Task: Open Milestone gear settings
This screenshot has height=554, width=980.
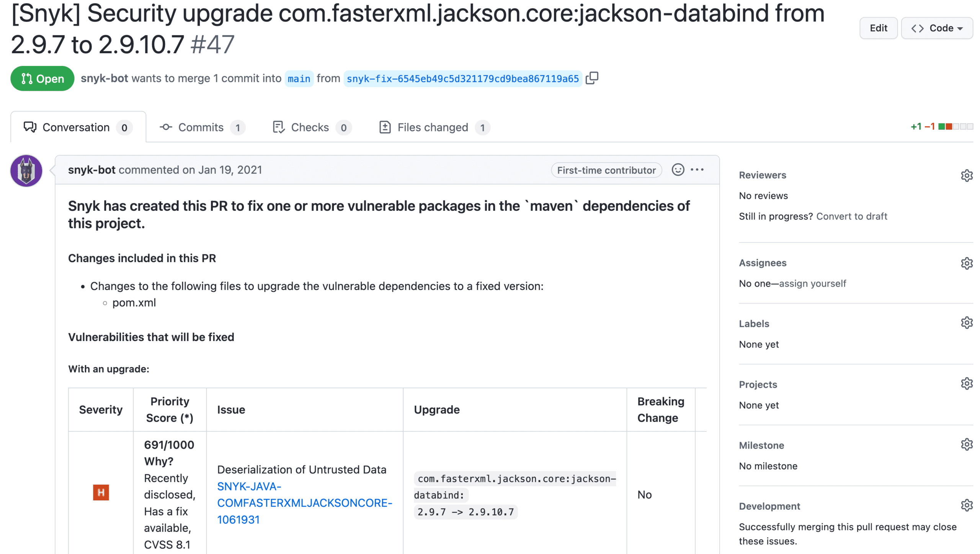Action: click(x=966, y=445)
